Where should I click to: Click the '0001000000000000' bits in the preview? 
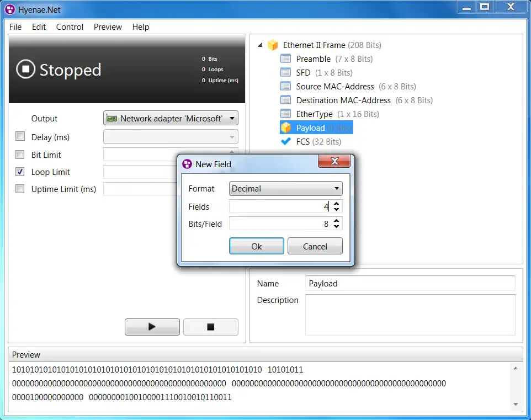(x=47, y=397)
